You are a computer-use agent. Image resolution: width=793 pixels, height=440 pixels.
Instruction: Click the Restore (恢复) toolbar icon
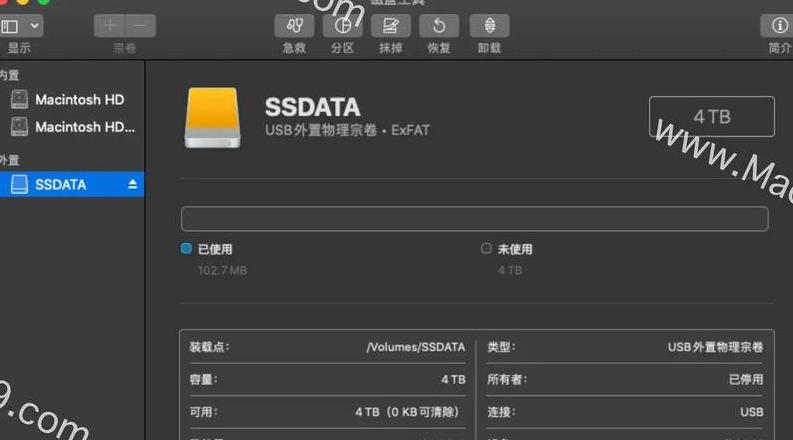pos(439,25)
